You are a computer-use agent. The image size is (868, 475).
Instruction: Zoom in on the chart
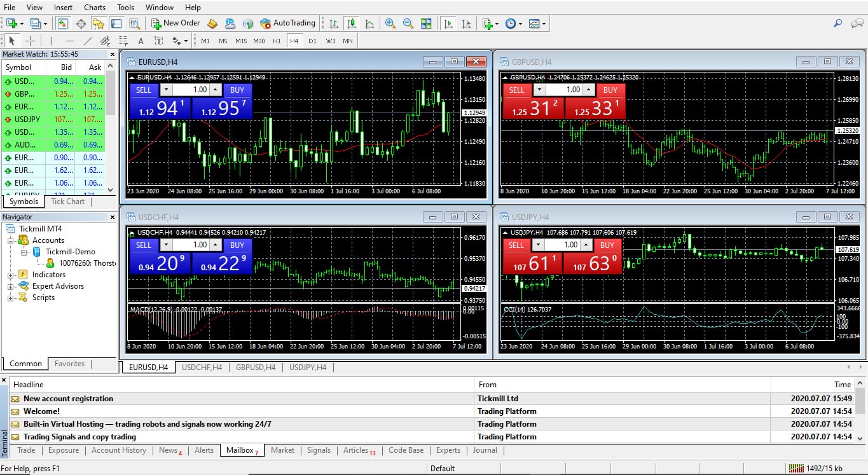[389, 24]
